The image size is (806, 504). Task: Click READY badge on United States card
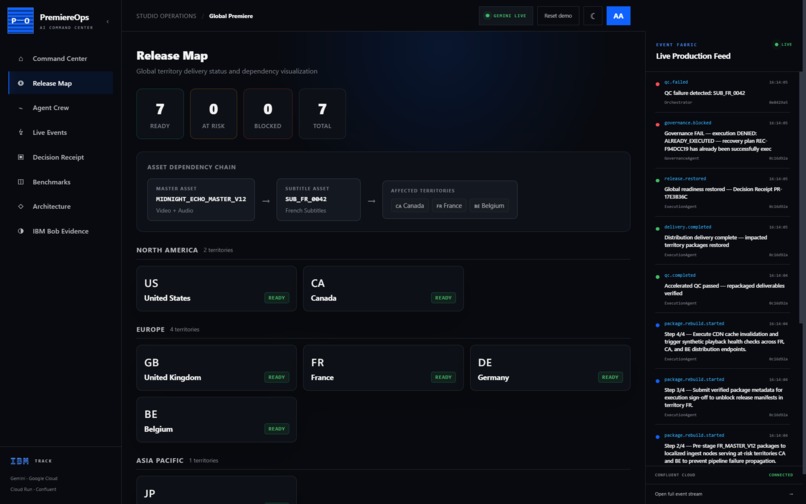point(277,298)
